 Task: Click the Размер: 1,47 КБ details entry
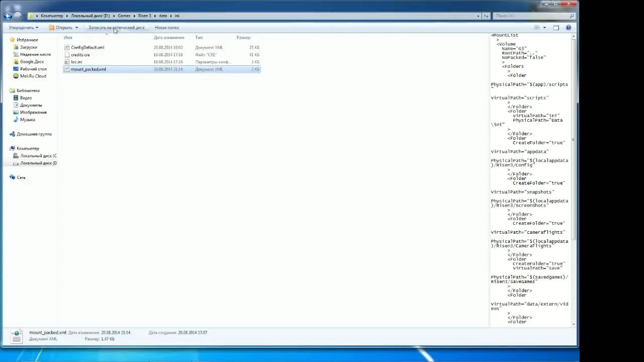(100, 339)
